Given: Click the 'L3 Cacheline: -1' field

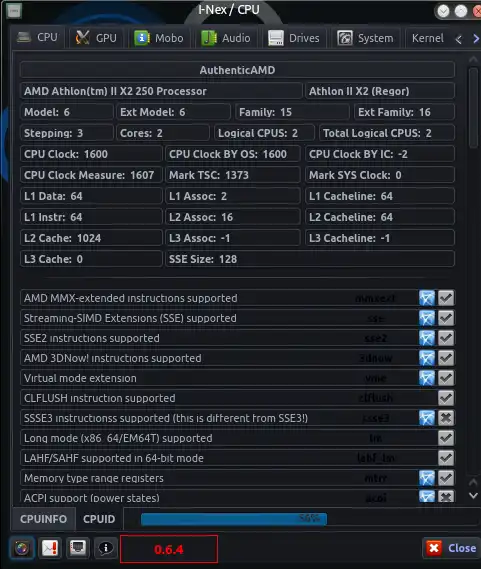Looking at the screenshot, I should (380, 238).
